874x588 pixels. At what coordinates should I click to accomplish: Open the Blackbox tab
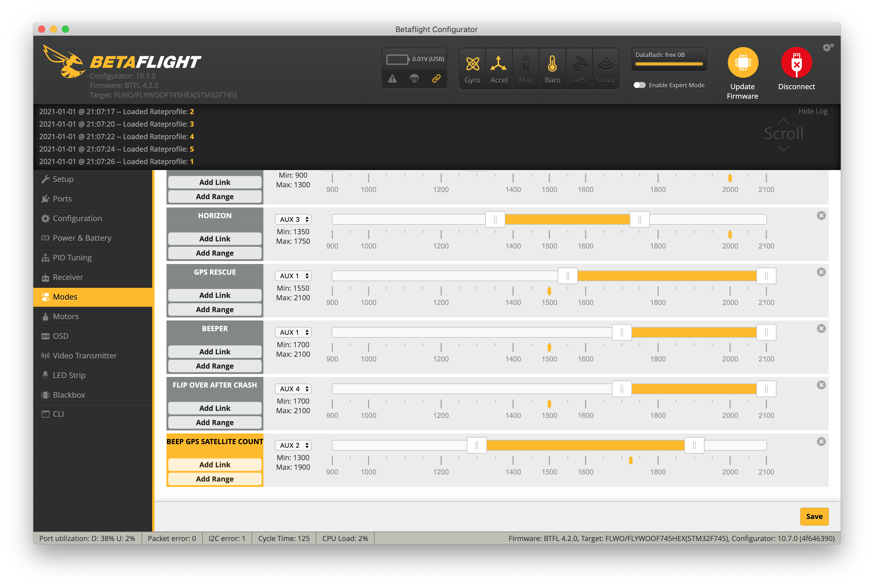pos(93,395)
